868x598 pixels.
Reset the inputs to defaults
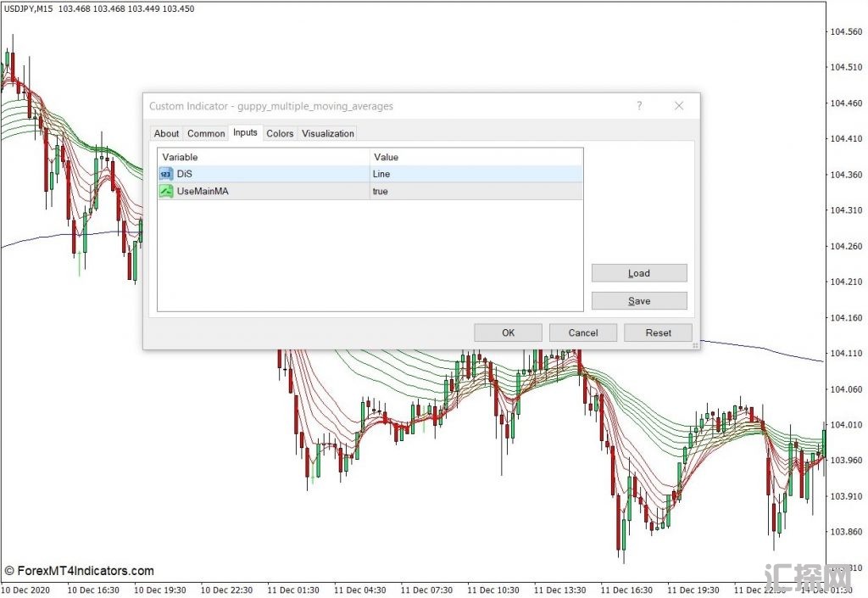click(x=658, y=333)
